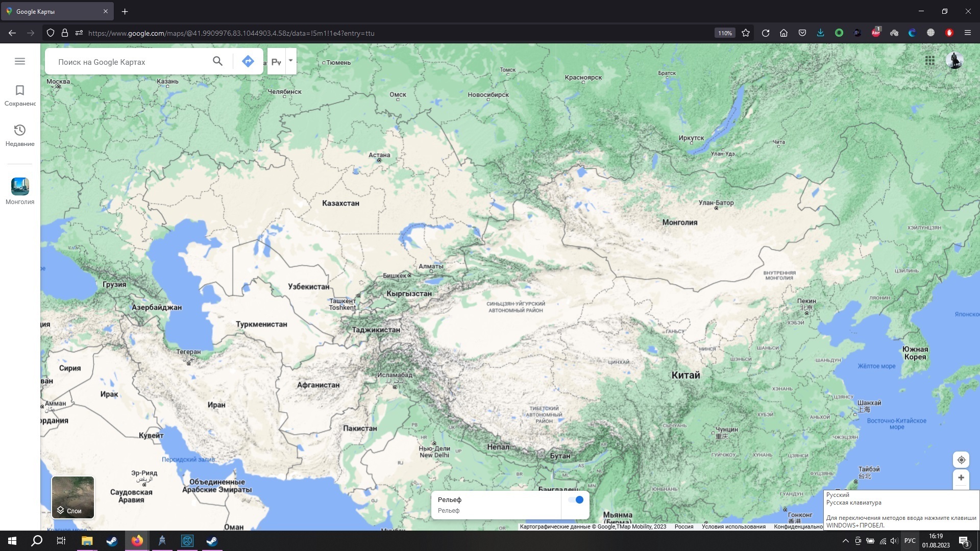Click the Россия link in footer

click(684, 527)
